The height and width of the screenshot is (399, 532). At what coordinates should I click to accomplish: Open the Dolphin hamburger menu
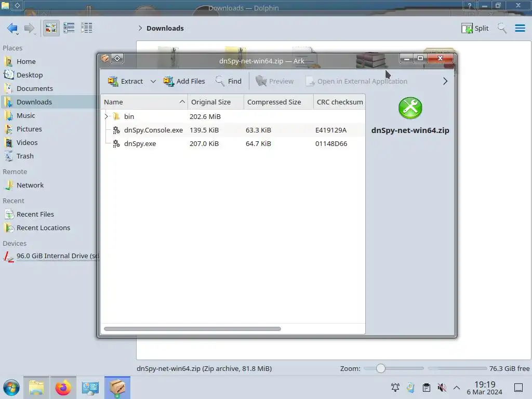pyautogui.click(x=520, y=28)
